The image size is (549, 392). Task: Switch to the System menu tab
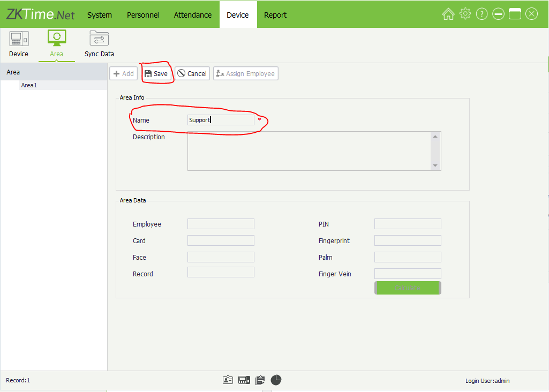point(100,15)
